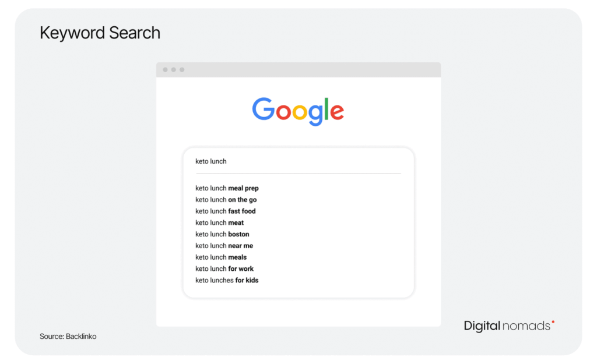This screenshot has width=597, height=364.
Task: Click the red dot on Digital nomads logo
Action: [553, 322]
